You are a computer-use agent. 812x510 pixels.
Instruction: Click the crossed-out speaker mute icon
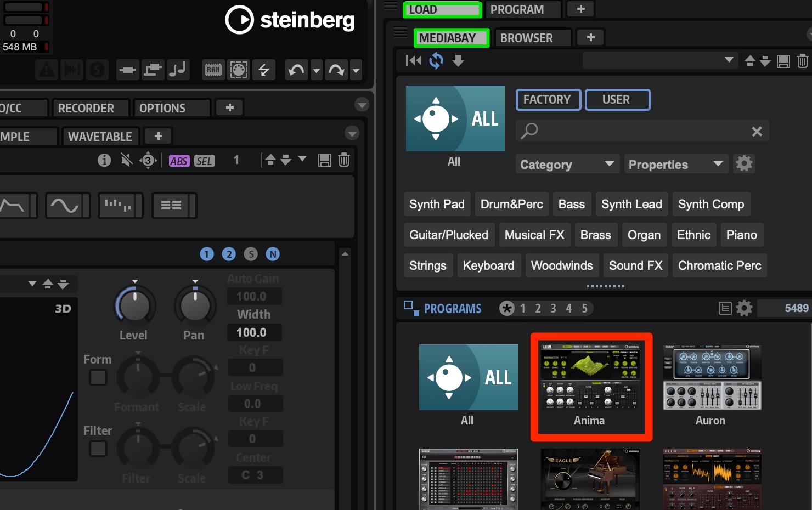click(x=127, y=160)
